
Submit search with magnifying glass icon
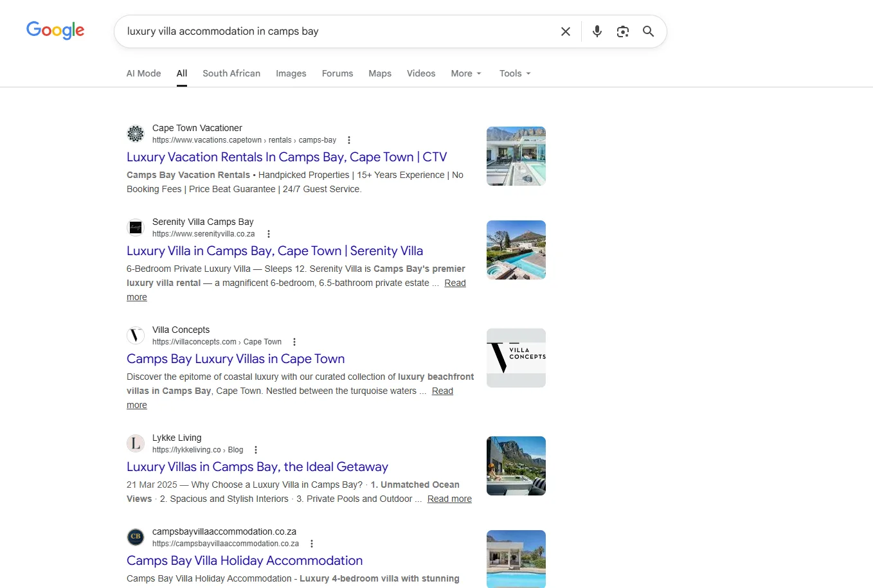649,31
